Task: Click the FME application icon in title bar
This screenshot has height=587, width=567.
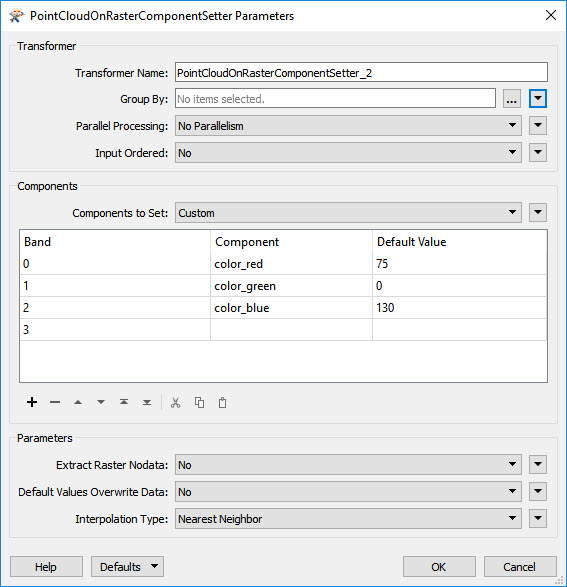Action: point(16,16)
